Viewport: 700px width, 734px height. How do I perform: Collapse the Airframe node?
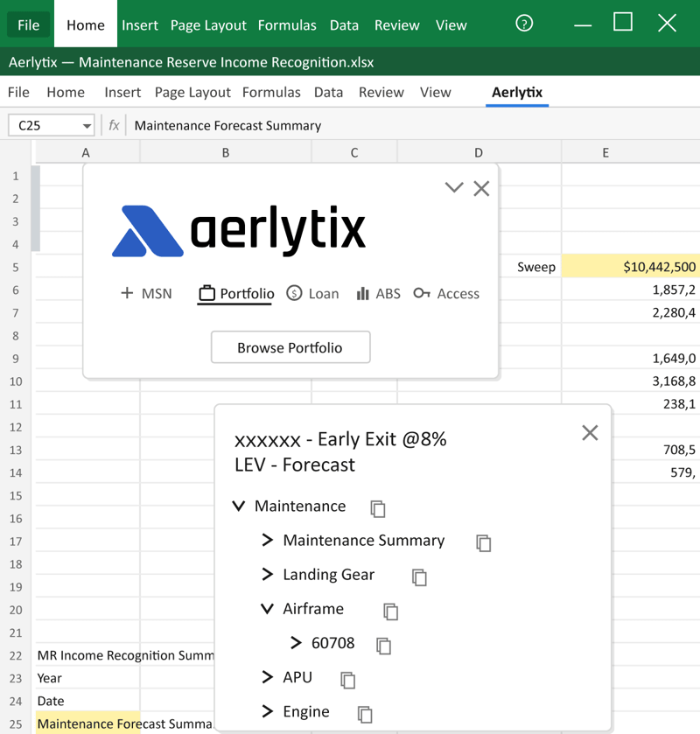coord(267,609)
